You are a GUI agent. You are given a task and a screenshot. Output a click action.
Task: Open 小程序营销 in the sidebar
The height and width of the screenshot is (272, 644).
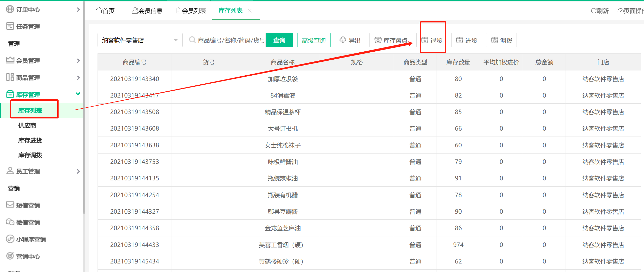pos(31,239)
